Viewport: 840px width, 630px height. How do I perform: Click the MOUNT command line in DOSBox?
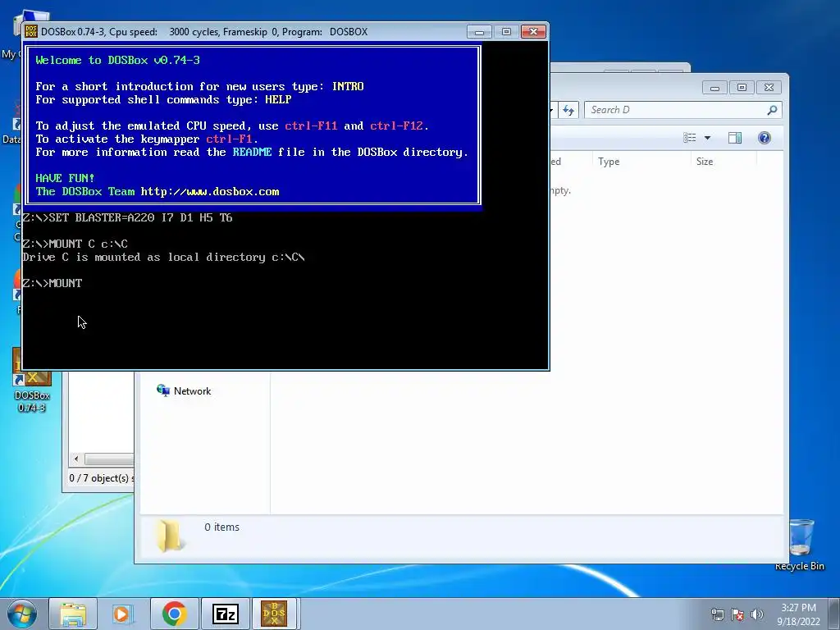coord(52,283)
